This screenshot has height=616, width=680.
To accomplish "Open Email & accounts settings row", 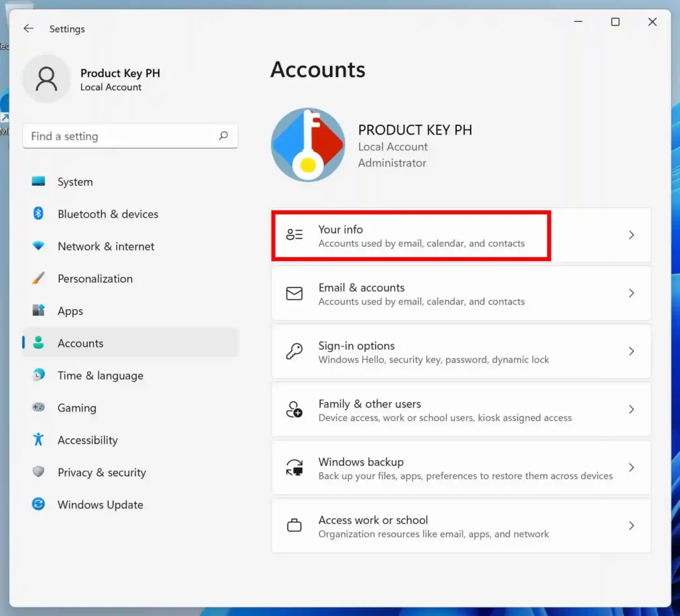I will pos(461,293).
